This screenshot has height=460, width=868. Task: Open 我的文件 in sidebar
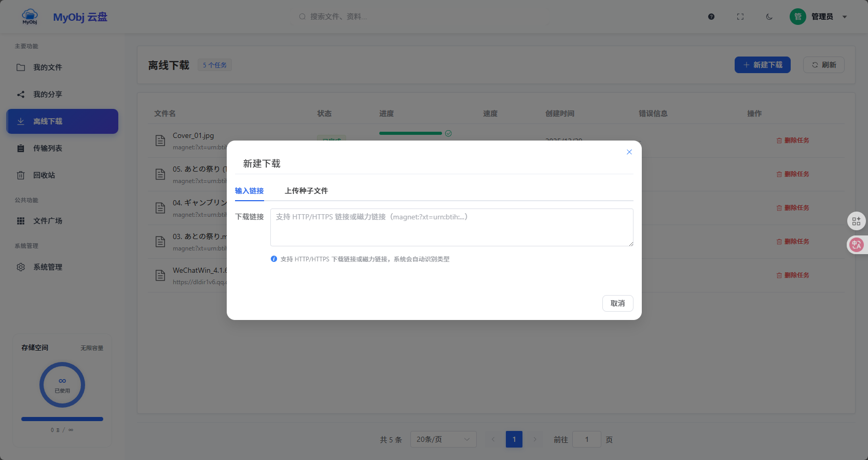[48, 67]
